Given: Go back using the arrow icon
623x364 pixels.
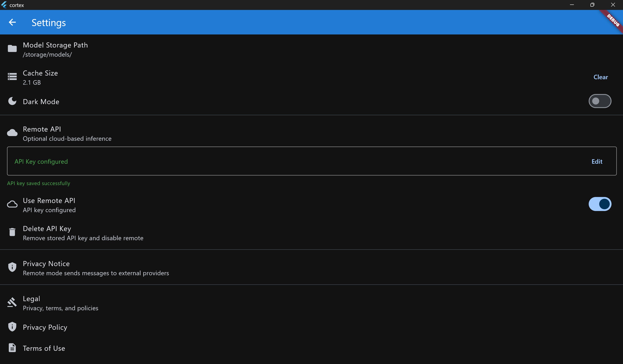Looking at the screenshot, I should click(12, 22).
